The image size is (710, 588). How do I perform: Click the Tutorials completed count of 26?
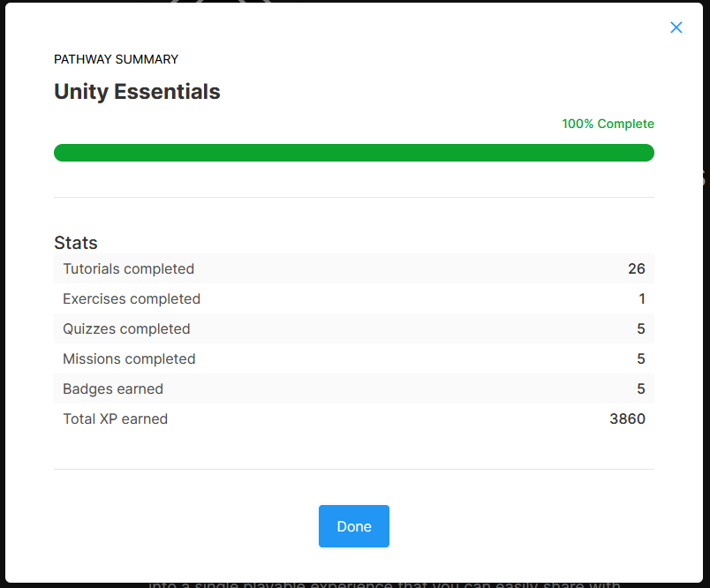pos(637,268)
